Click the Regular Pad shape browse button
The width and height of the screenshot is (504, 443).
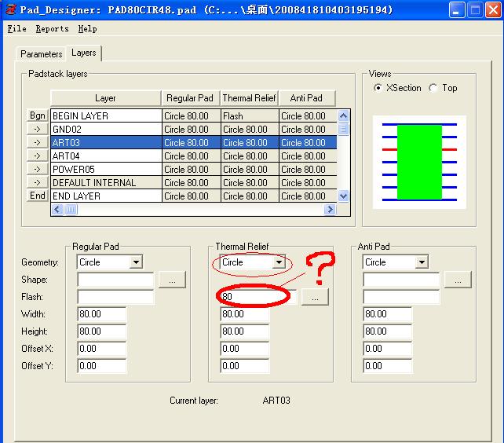(172, 280)
